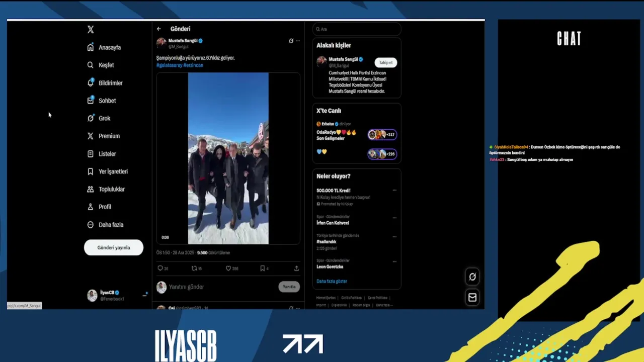Click the X logo at top of sidebar

[x=91, y=30]
